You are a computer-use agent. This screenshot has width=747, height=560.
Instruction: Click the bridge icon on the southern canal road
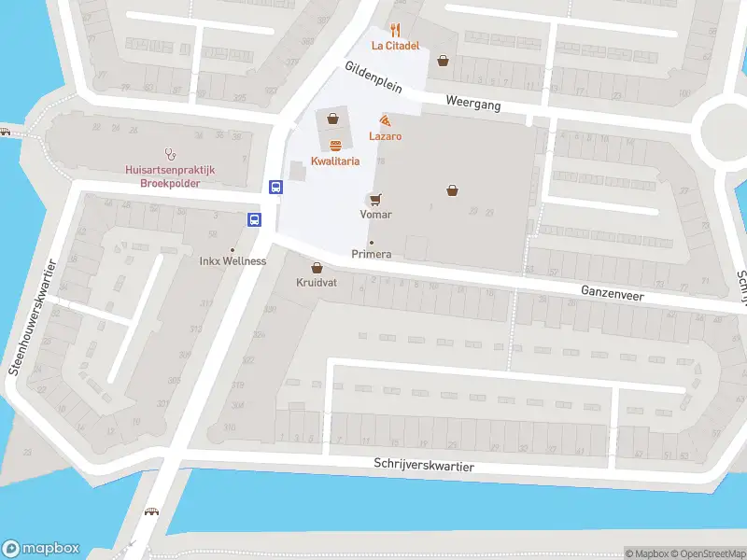(x=151, y=511)
